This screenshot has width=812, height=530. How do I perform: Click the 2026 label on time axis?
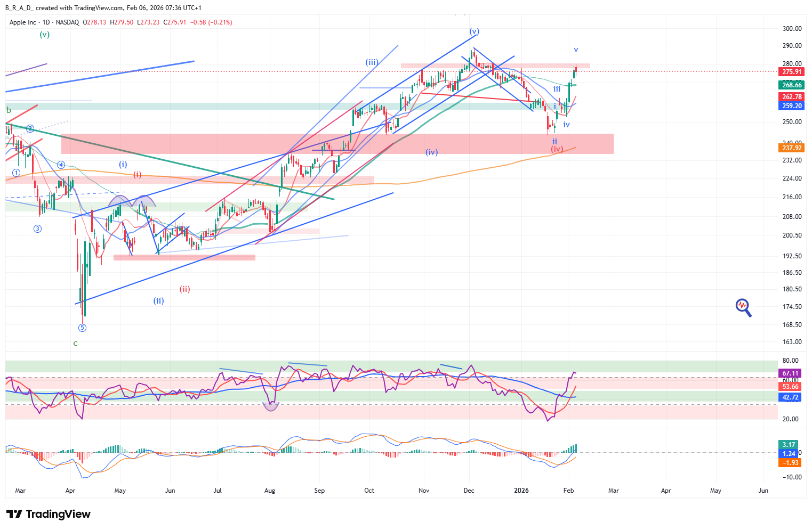point(521,491)
